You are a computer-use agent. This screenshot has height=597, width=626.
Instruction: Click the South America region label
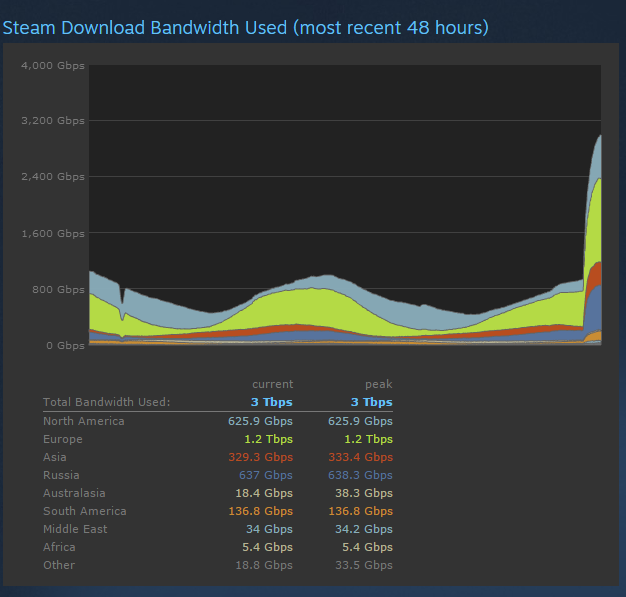85,511
